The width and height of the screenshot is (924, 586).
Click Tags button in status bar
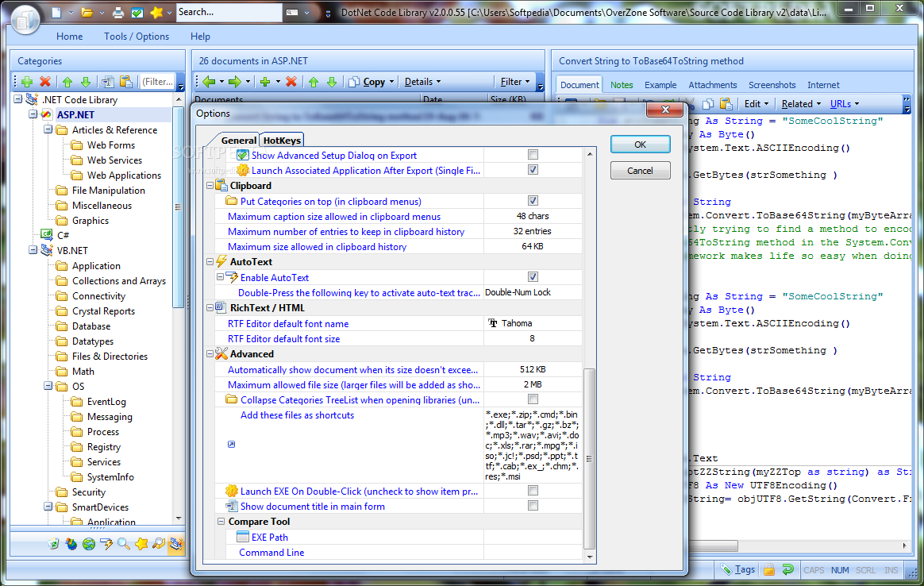point(737,569)
